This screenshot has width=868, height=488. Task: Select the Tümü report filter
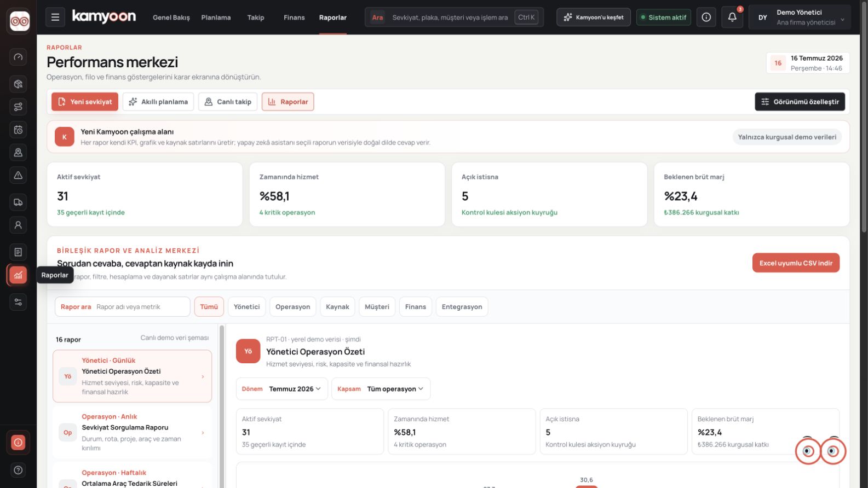[x=209, y=307]
